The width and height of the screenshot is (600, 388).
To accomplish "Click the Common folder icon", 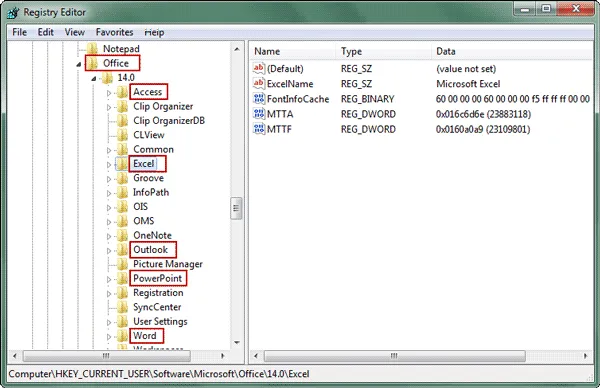I will pos(122,149).
